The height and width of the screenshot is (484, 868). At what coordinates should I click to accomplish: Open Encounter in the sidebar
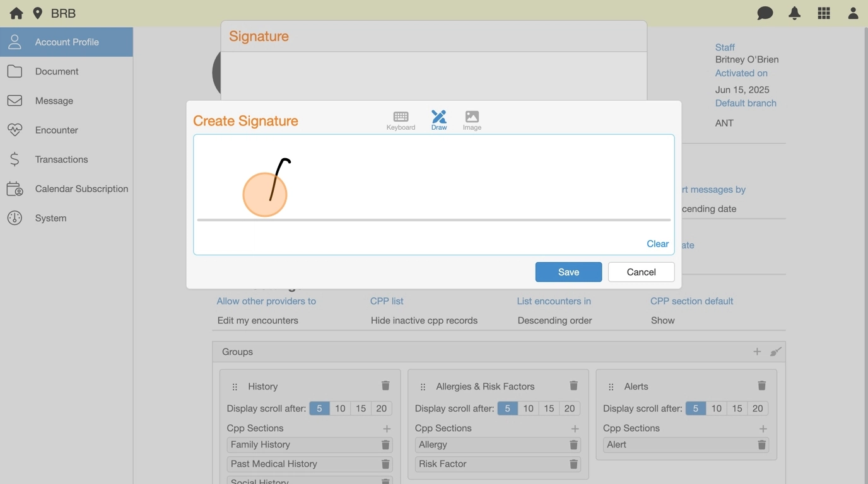57,130
